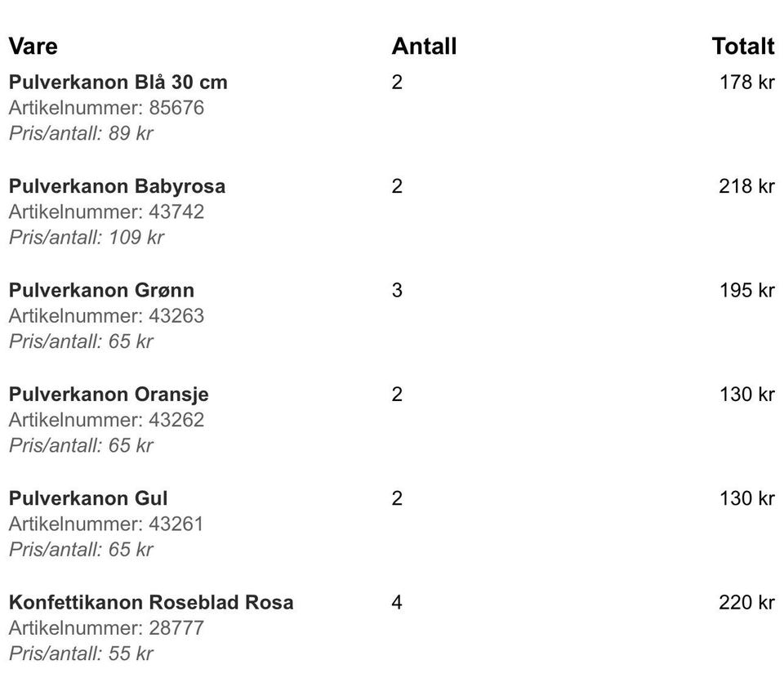This screenshot has width=784, height=687.
Task: Select Pulverkanon Gul product name
Action: 88,498
